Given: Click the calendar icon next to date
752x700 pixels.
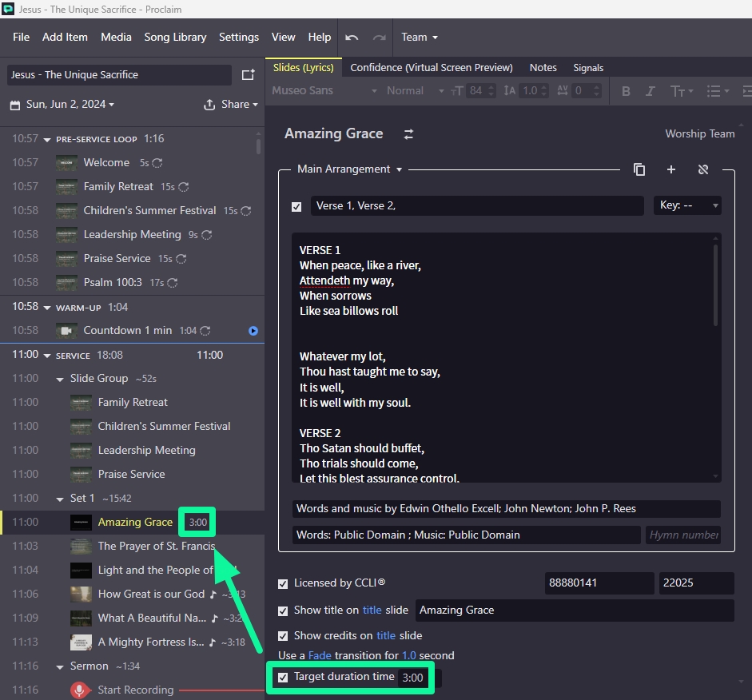Looking at the screenshot, I should (x=15, y=105).
